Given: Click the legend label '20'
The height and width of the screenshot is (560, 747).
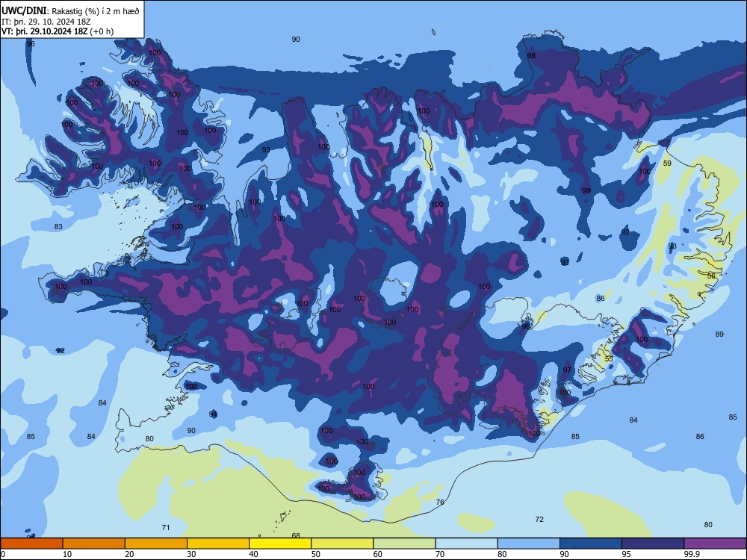Looking at the screenshot, I should pyautogui.click(x=129, y=554).
